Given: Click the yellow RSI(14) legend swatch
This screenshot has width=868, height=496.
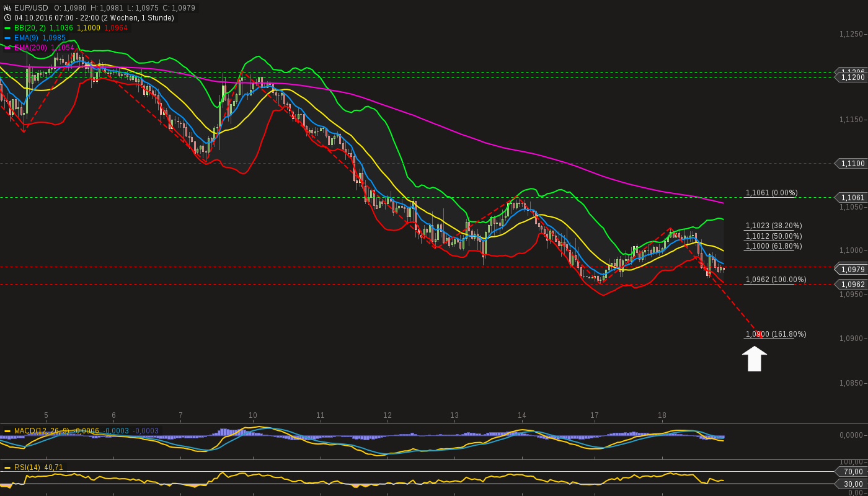Looking at the screenshot, I should point(7,467).
